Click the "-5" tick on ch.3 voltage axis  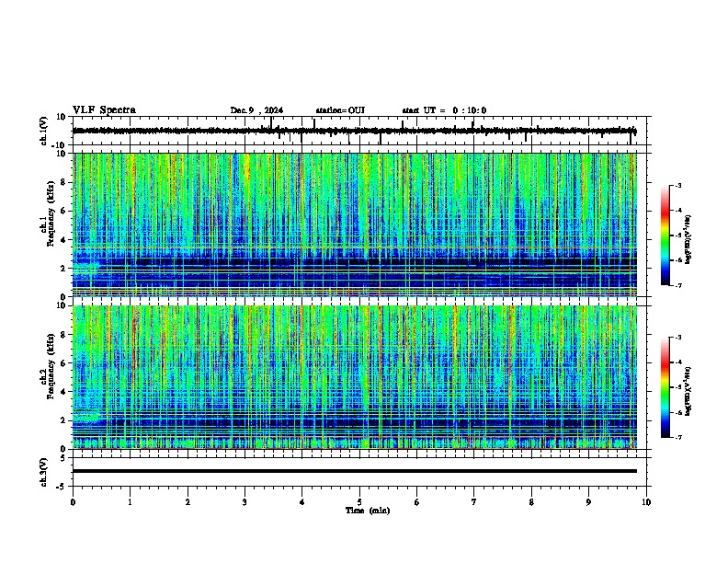pos(62,487)
